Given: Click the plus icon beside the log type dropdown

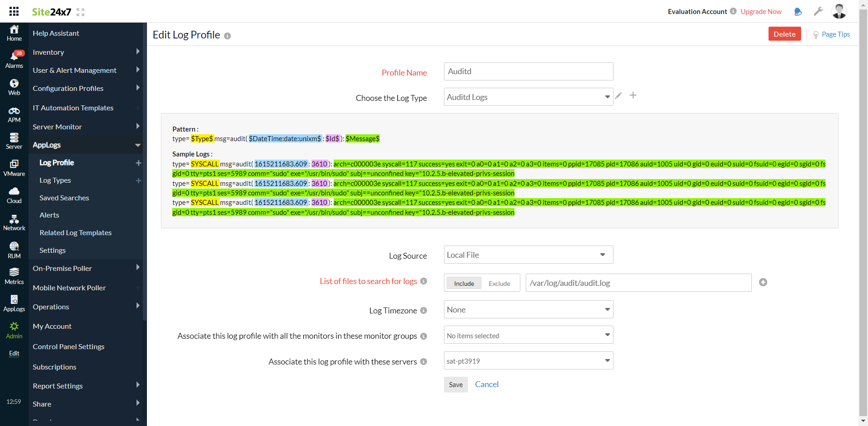Looking at the screenshot, I should pos(633,95).
